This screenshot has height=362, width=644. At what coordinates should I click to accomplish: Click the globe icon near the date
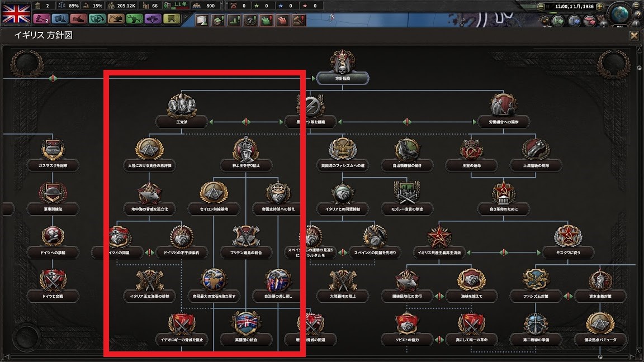coord(619,13)
